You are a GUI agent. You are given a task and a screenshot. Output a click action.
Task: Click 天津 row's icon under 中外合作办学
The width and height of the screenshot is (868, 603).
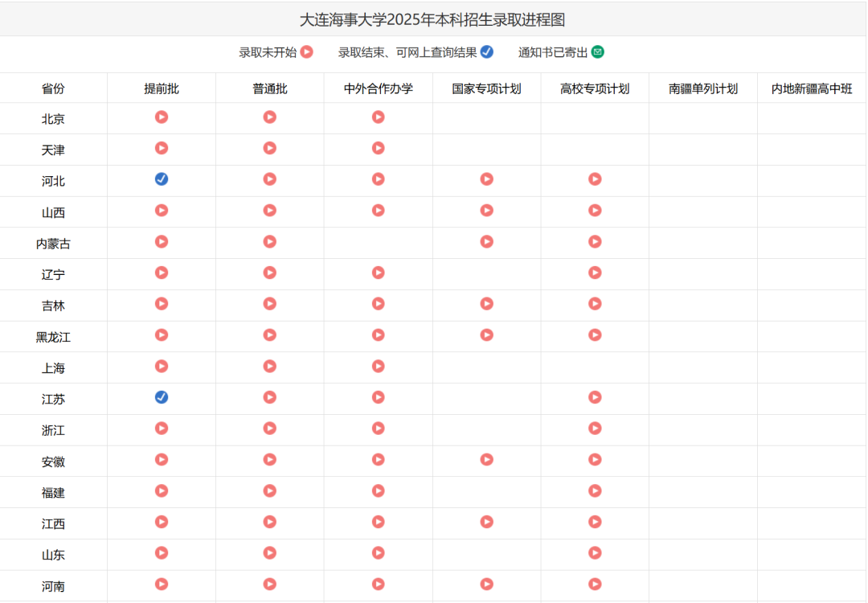[x=378, y=148]
